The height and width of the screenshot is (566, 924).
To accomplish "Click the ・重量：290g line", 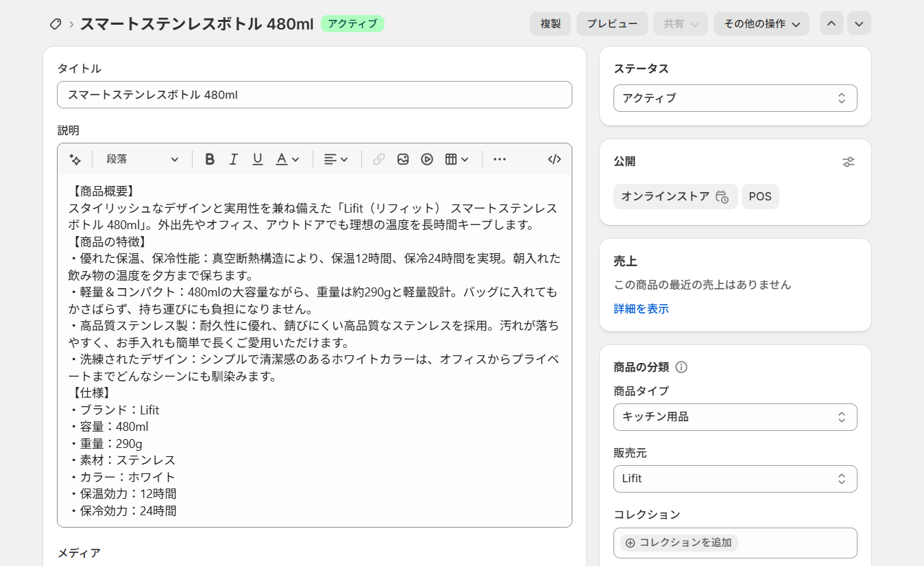I will pyautogui.click(x=106, y=444).
